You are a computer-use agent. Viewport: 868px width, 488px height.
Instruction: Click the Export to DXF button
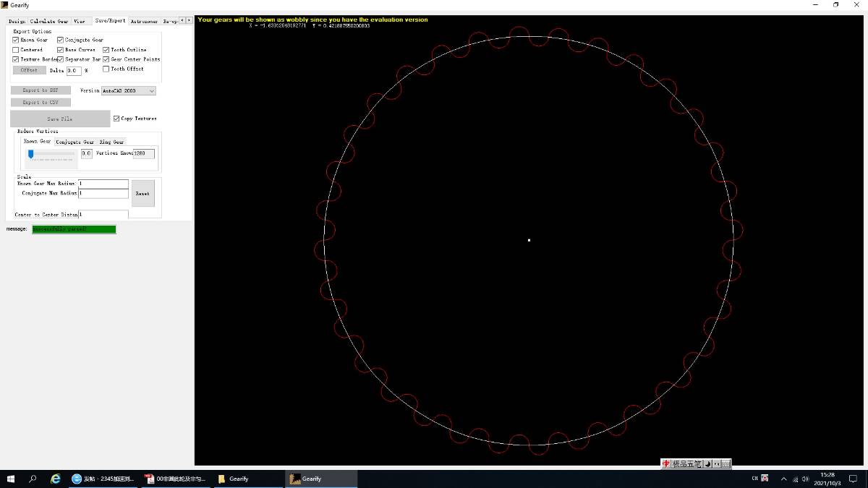41,90
